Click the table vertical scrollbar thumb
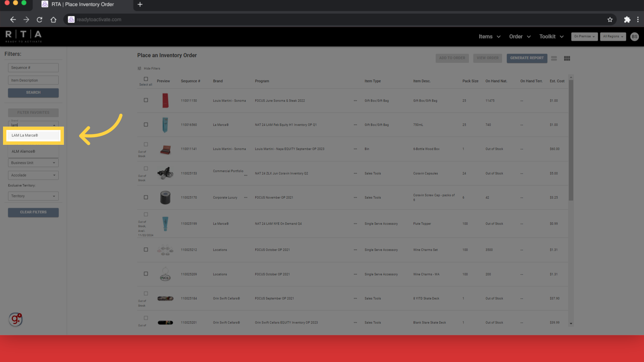644x362 pixels. 571,140
